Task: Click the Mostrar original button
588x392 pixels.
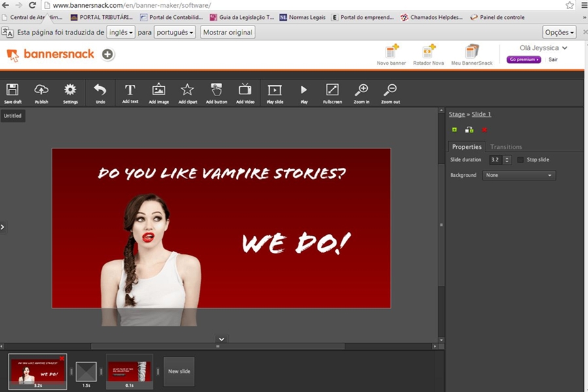Action: click(227, 32)
